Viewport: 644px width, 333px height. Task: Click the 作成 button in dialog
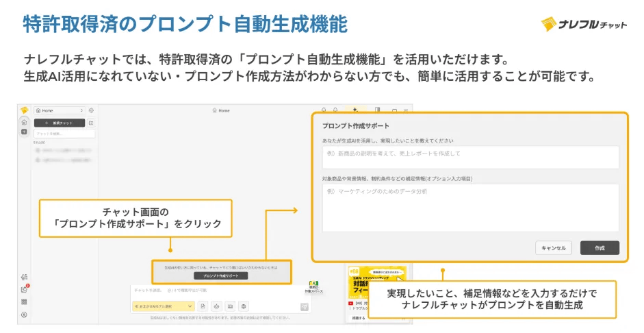pos(599,248)
